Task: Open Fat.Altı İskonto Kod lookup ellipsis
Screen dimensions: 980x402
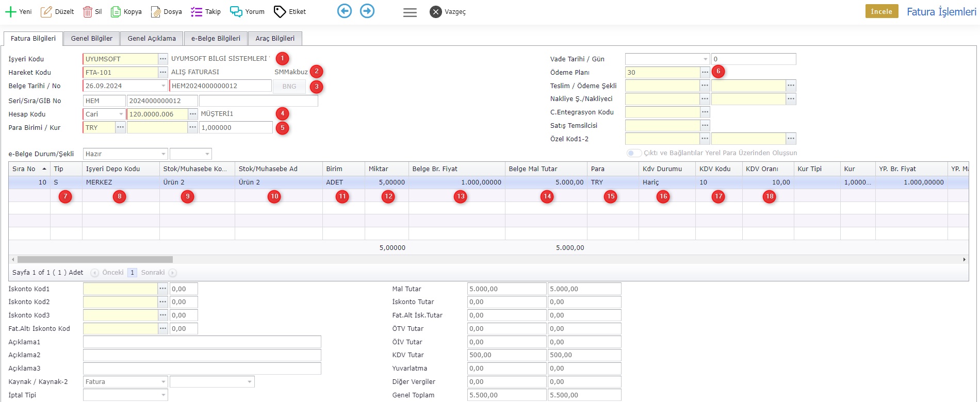Action: (163, 328)
